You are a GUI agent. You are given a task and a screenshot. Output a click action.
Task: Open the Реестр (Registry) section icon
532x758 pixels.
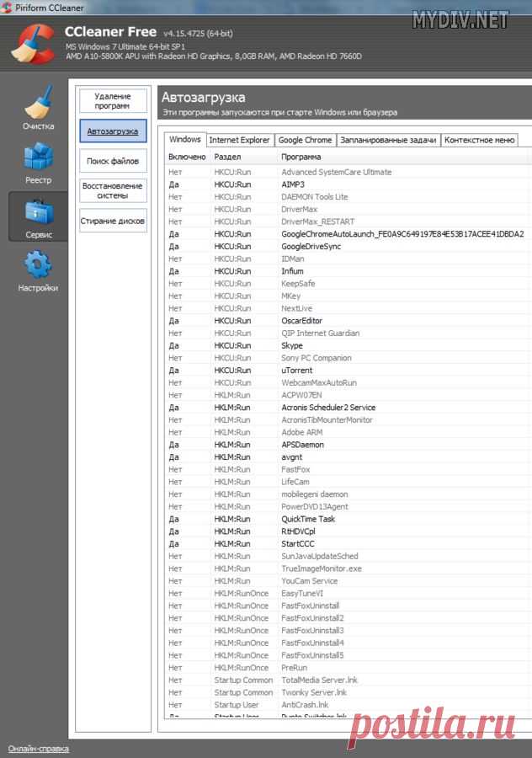tap(38, 157)
